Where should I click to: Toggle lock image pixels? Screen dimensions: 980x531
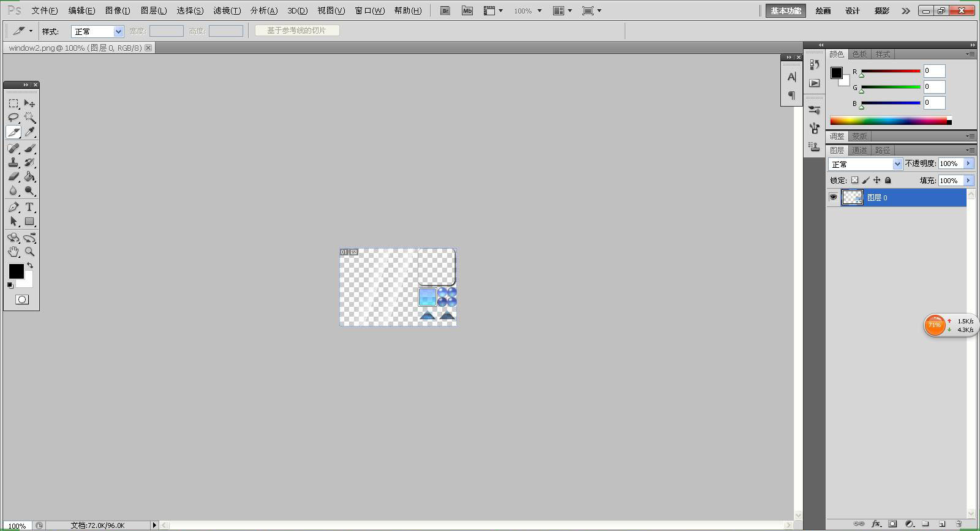pyautogui.click(x=866, y=180)
